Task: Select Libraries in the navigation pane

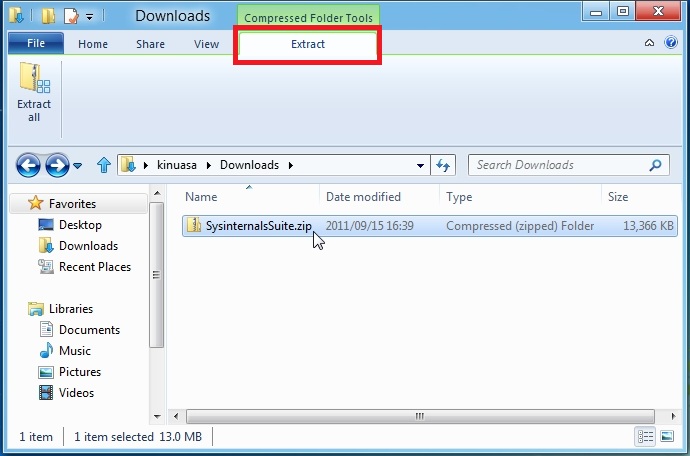Action: 71,309
